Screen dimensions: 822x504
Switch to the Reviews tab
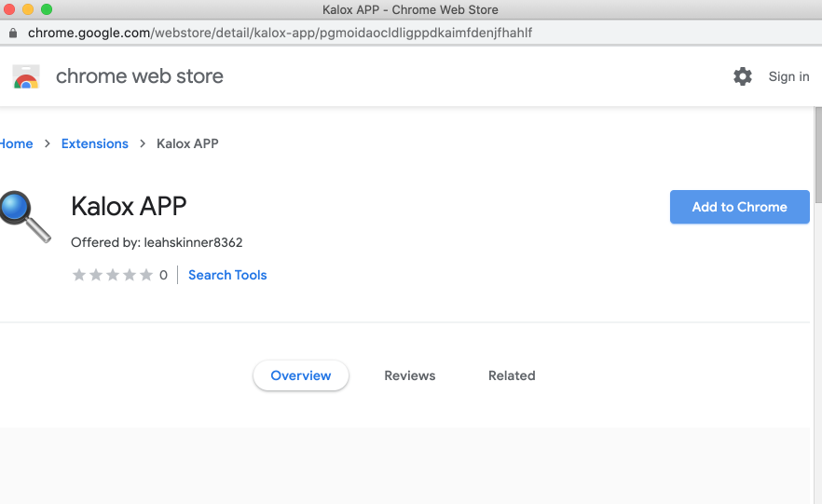pyautogui.click(x=409, y=375)
